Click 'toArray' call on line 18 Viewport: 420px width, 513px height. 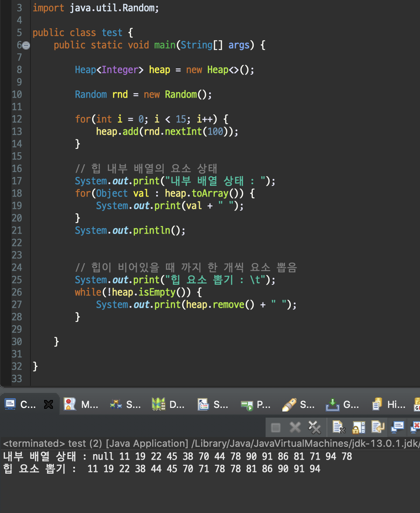coord(210,193)
